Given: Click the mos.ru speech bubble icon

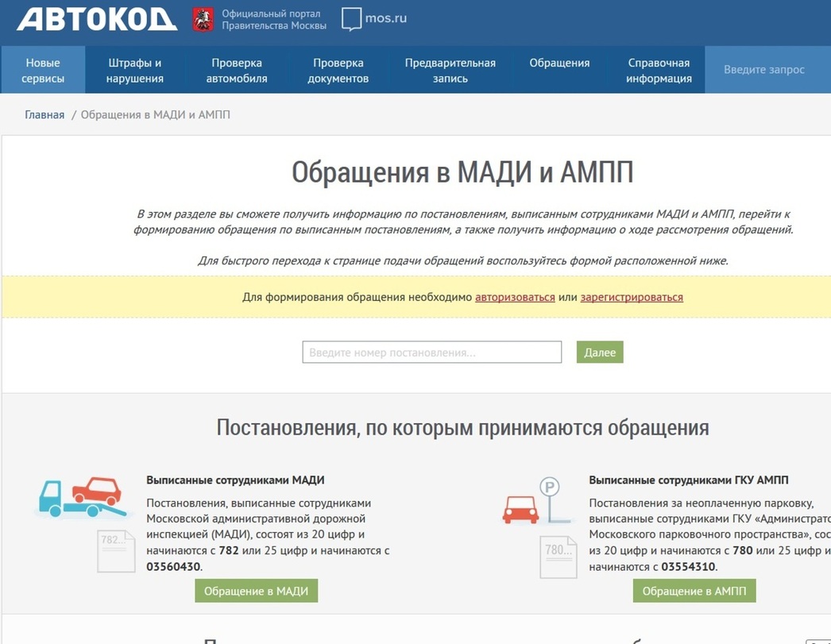Looking at the screenshot, I should (351, 20).
